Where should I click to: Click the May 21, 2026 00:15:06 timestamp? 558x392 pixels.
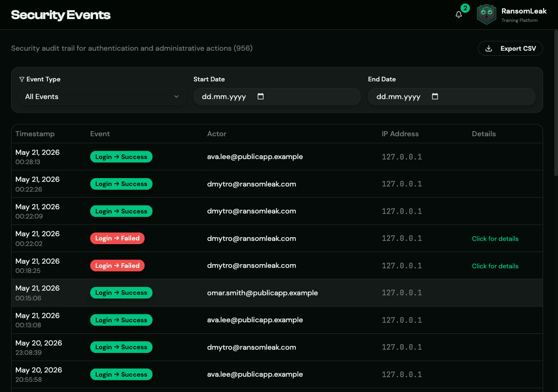click(38, 292)
